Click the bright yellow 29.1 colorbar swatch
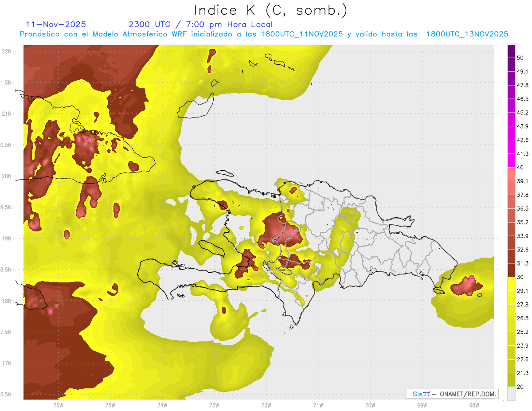 click(x=512, y=284)
